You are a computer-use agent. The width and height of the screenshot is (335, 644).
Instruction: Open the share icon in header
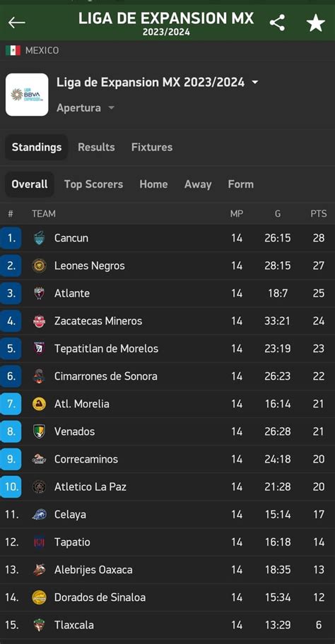(x=278, y=23)
